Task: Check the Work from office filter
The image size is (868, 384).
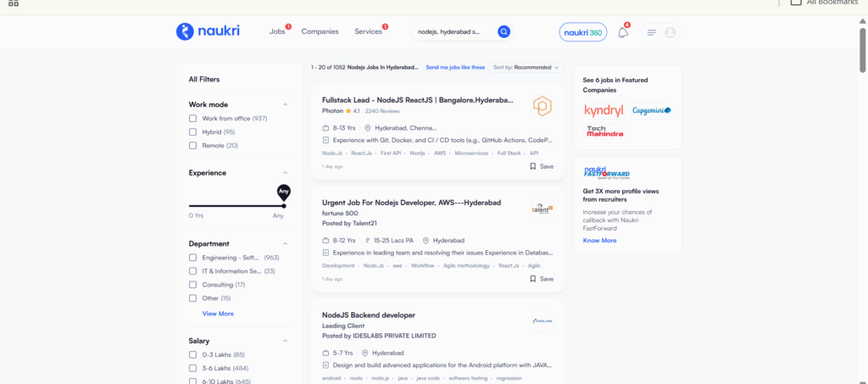Action: pyautogui.click(x=192, y=119)
